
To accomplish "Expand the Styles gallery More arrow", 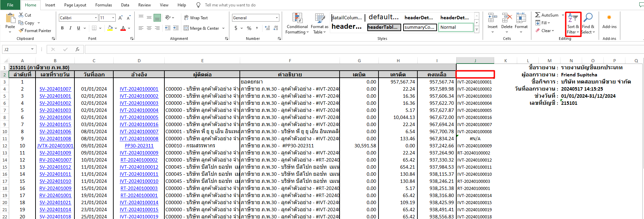I will [477, 30].
